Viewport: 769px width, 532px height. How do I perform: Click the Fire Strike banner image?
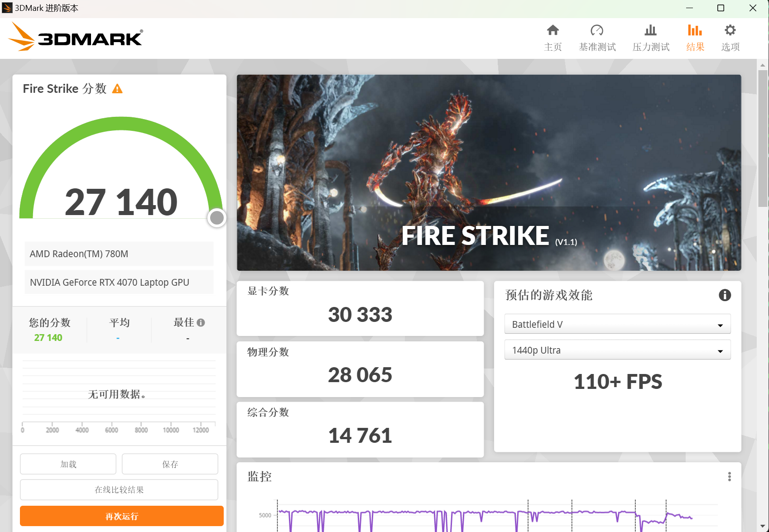pos(489,173)
